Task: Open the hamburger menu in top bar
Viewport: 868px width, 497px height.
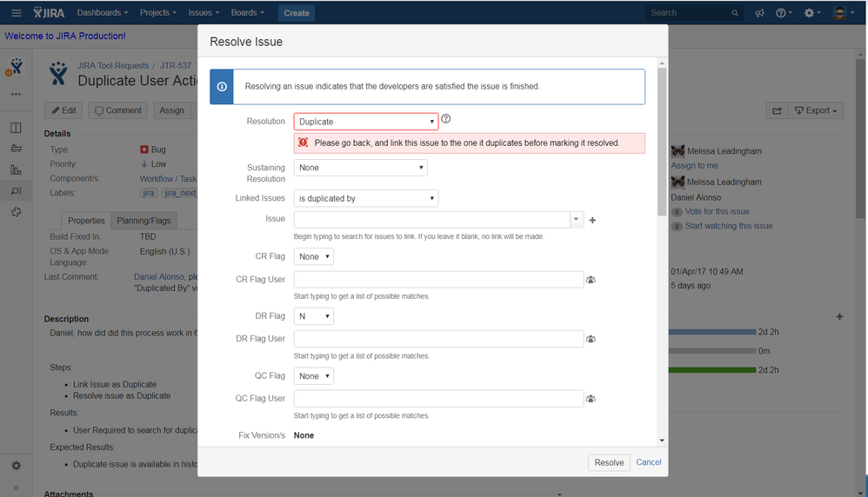Action: [x=16, y=13]
